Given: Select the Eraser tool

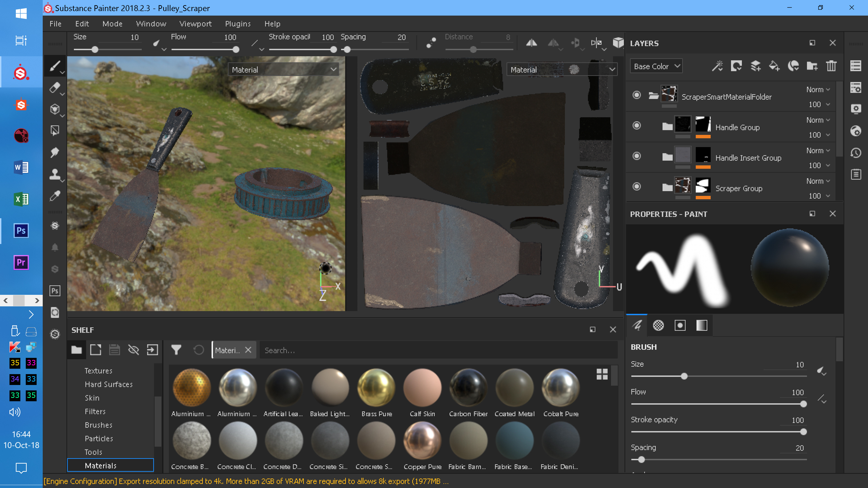Looking at the screenshot, I should (x=55, y=88).
